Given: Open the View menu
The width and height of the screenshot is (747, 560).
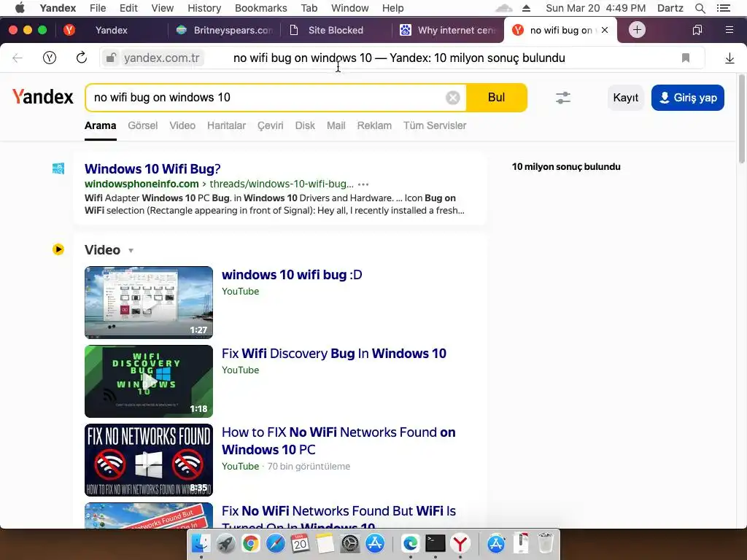Looking at the screenshot, I should (x=163, y=8).
